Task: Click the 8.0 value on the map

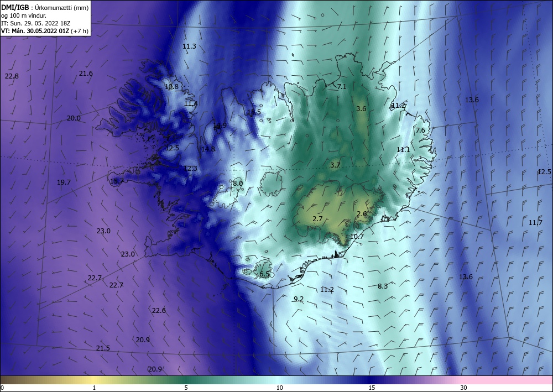Action: pyautogui.click(x=238, y=184)
